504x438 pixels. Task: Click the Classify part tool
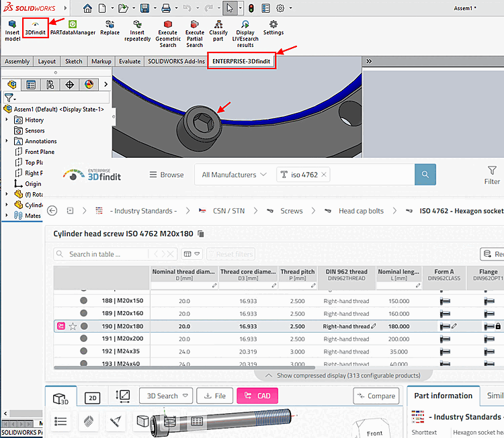tap(218, 31)
